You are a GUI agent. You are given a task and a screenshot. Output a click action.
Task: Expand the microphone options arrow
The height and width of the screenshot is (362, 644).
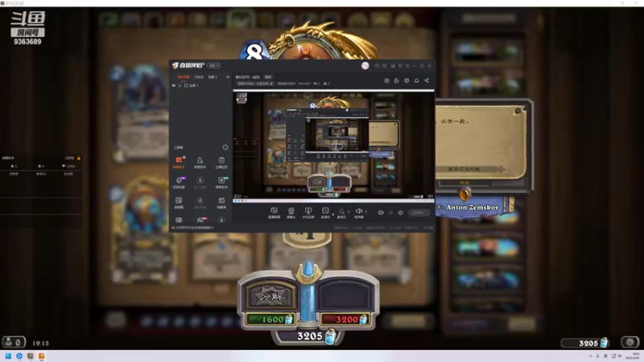[349, 212]
